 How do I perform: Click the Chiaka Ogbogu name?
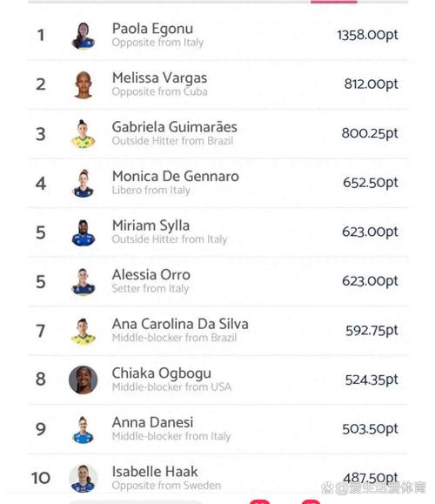[x=162, y=373]
